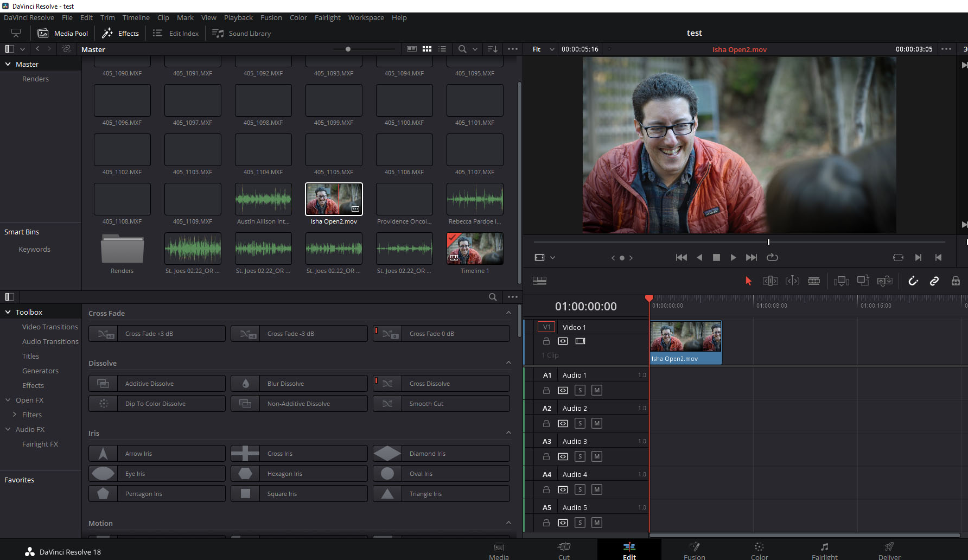Search the media pool
This screenshot has width=968, height=560.
[x=462, y=49]
